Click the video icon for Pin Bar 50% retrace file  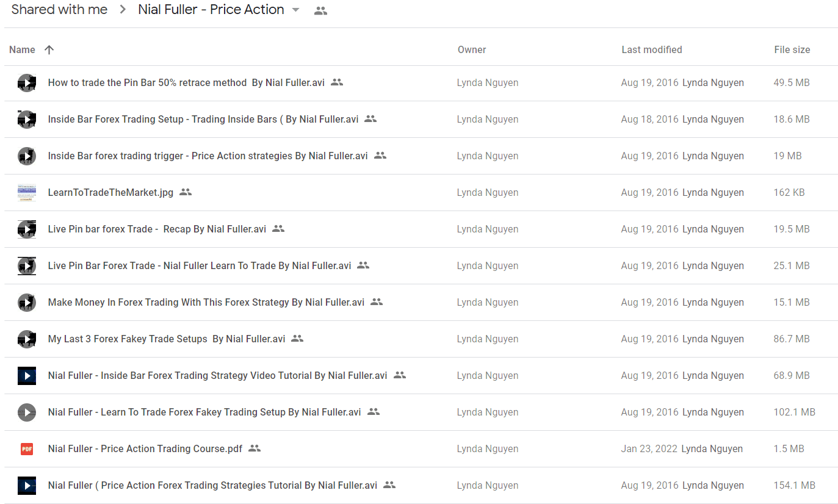[x=27, y=83]
